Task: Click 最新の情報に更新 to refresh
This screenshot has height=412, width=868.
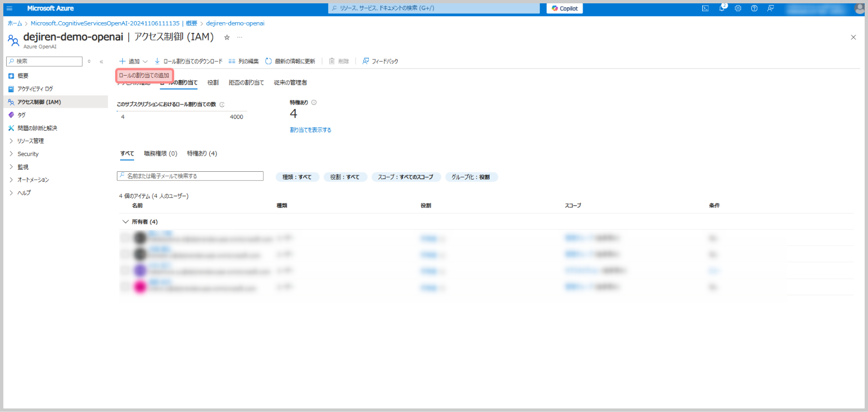Action: point(290,61)
